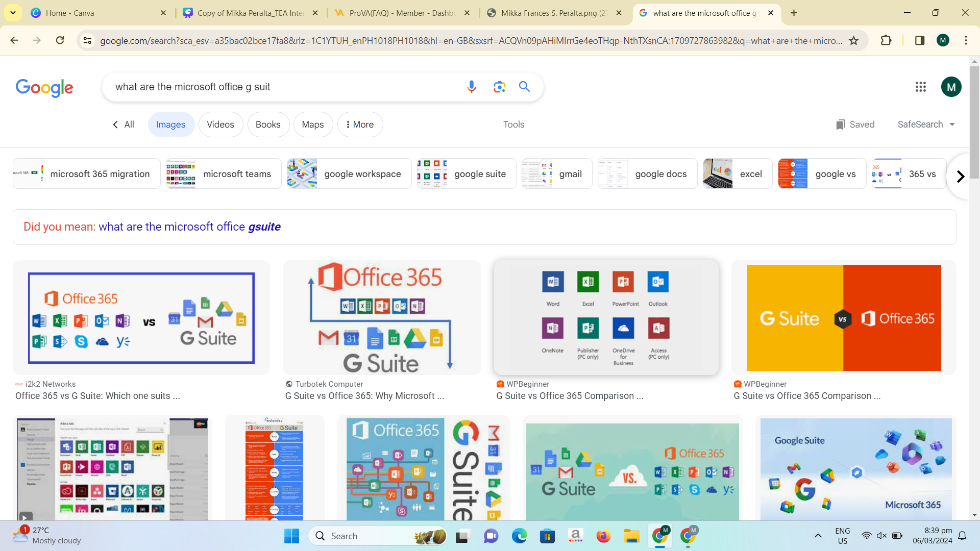The height and width of the screenshot is (551, 980).
Task: Switch to the All results tab
Action: tap(123, 124)
